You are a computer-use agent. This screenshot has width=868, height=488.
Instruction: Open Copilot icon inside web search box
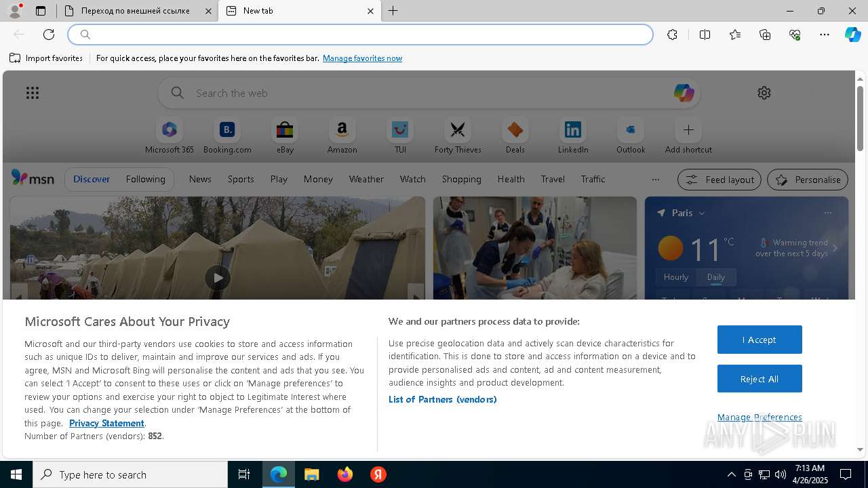pyautogui.click(x=684, y=93)
